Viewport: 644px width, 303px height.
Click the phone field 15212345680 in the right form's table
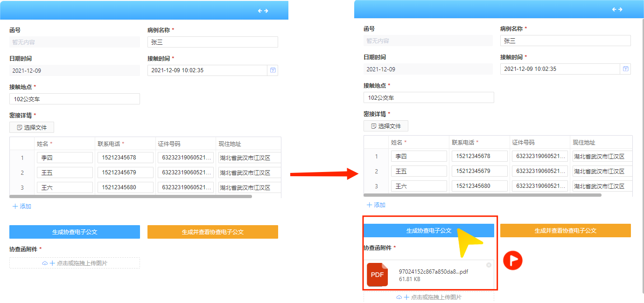point(479,186)
